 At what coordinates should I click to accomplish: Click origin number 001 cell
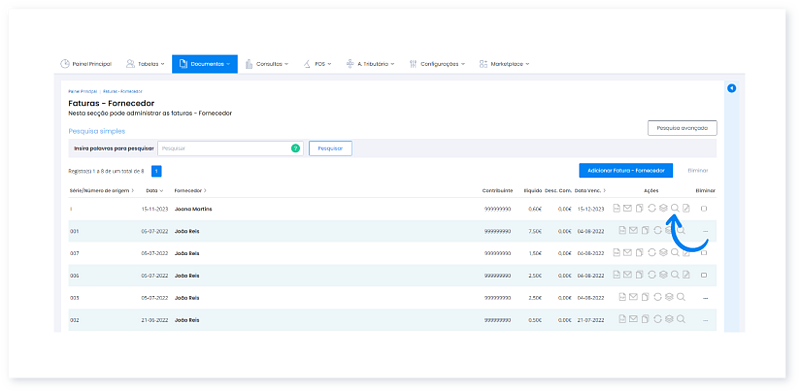click(74, 231)
